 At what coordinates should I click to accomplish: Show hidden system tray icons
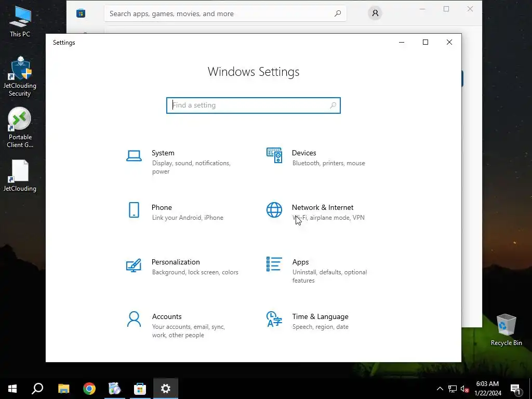(440, 389)
